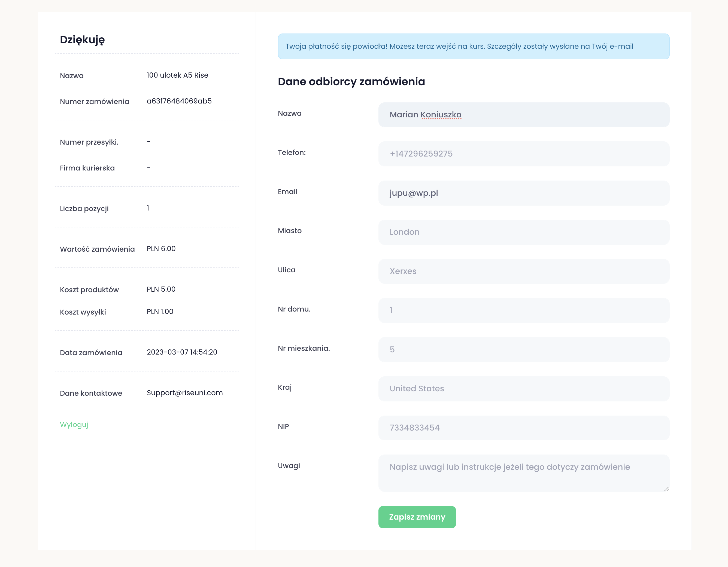The width and height of the screenshot is (728, 567).
Task: Click the Uwagi notes textarea
Action: (x=523, y=473)
